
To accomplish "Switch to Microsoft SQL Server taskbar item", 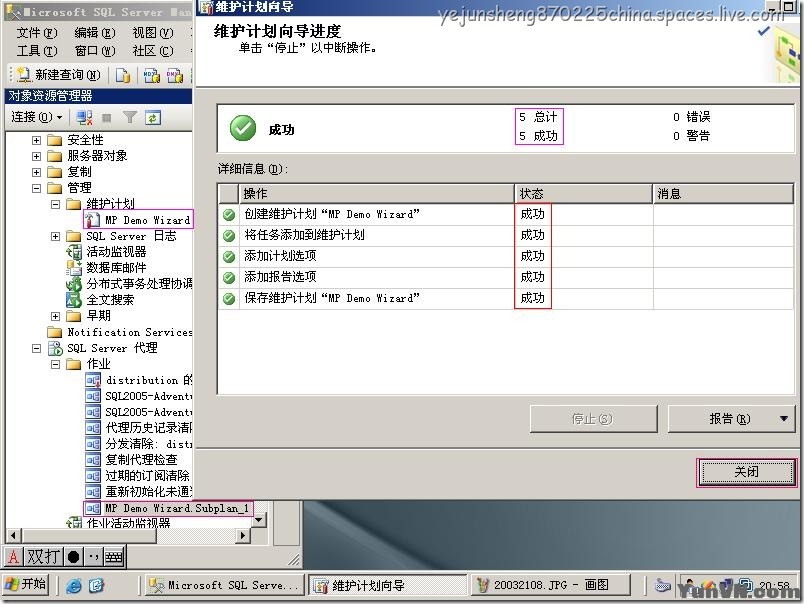I will tap(225, 585).
